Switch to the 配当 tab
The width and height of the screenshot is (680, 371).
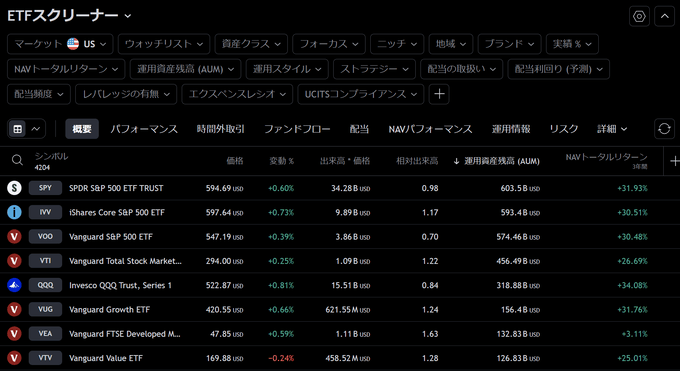360,129
